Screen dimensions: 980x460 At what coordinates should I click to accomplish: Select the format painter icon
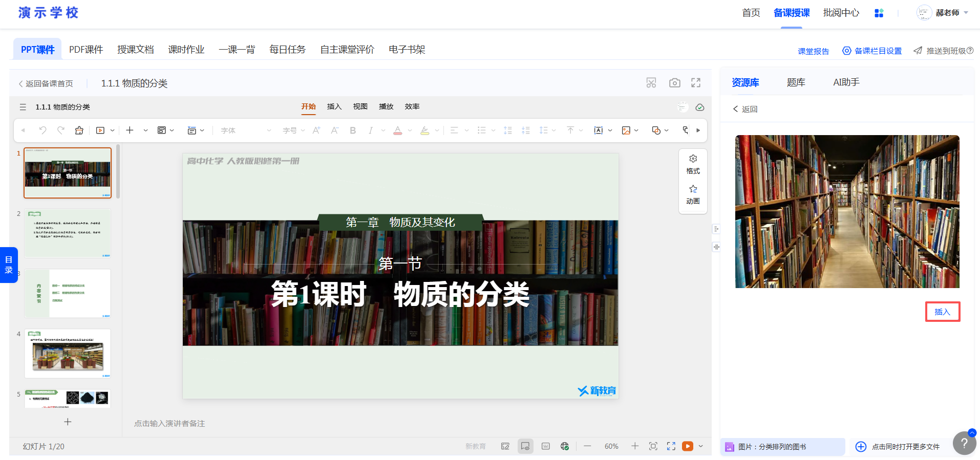pyautogui.click(x=79, y=130)
